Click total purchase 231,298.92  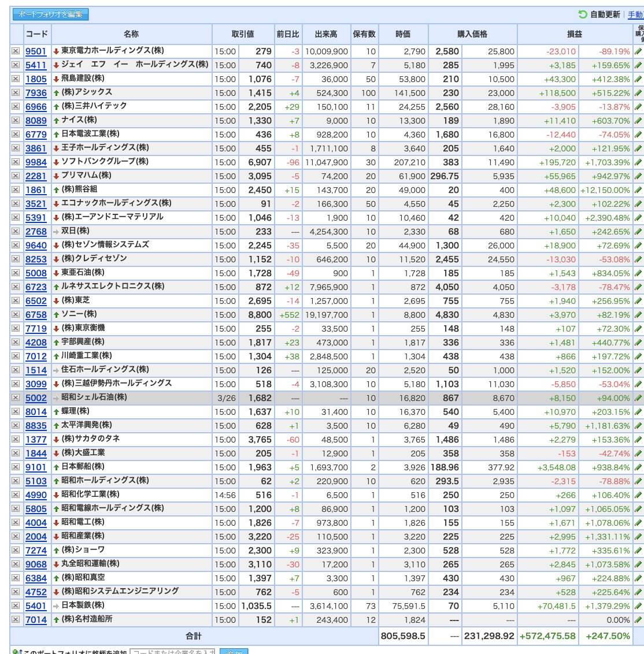(x=489, y=636)
